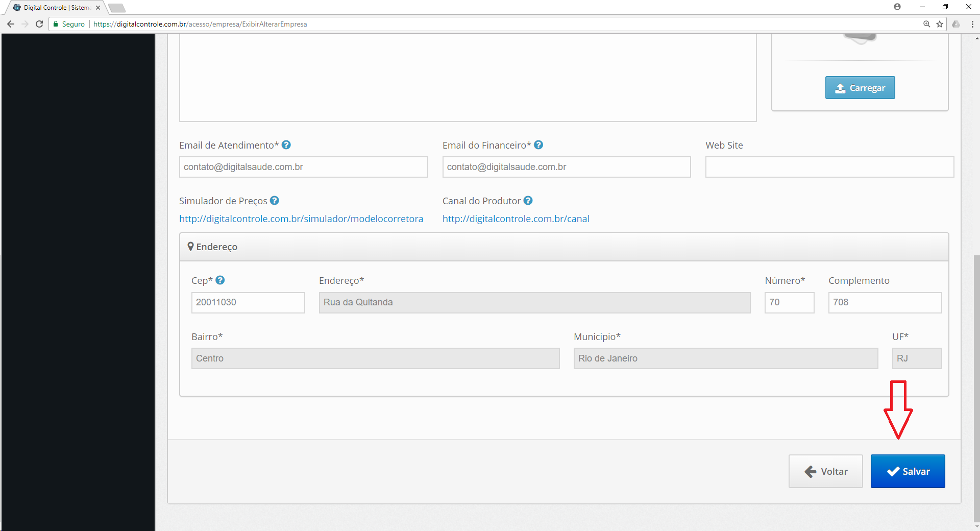Click the Municipio field showing Rio de Janeiro

[726, 358]
